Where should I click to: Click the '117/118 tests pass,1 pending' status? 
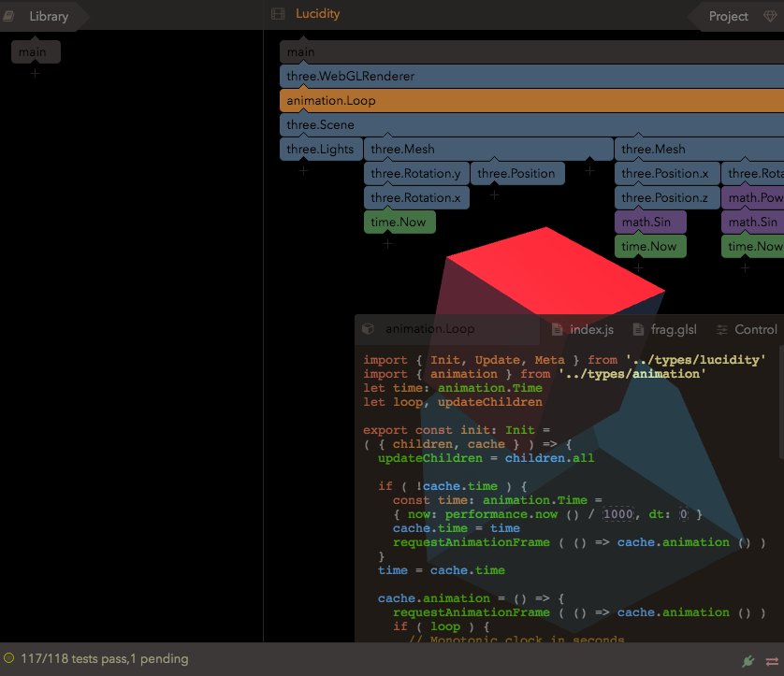coord(105,659)
